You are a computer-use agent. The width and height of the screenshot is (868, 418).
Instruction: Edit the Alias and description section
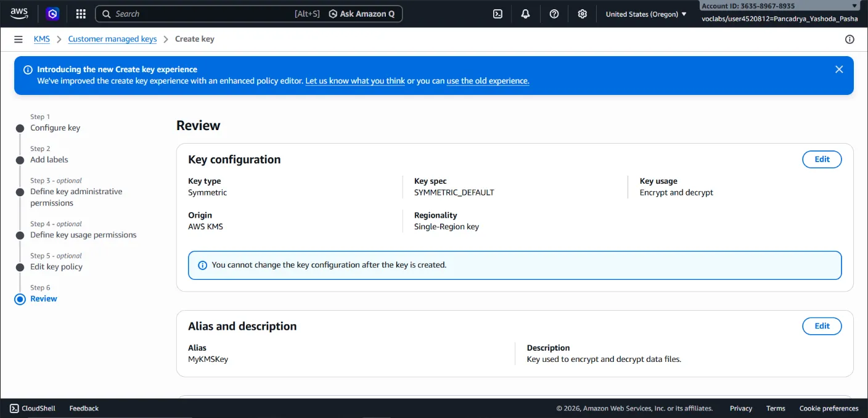tap(822, 326)
